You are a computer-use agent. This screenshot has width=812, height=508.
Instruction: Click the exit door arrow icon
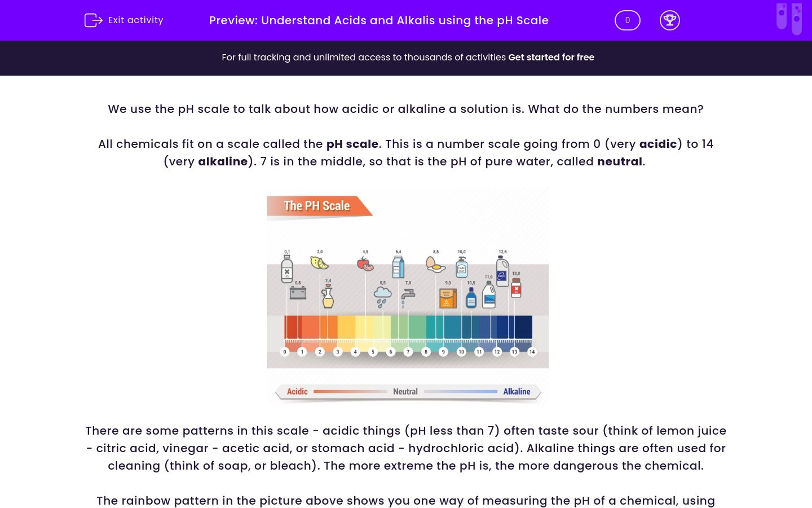[x=94, y=20]
